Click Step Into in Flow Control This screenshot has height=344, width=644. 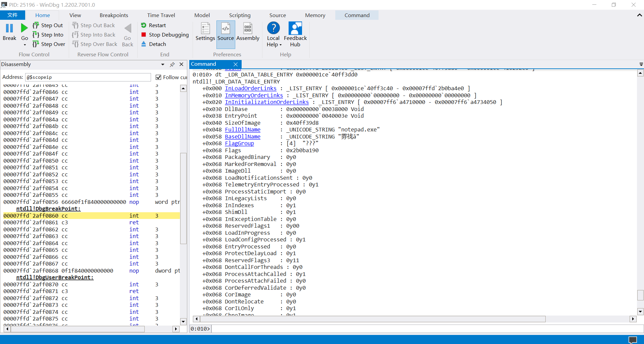(x=48, y=35)
